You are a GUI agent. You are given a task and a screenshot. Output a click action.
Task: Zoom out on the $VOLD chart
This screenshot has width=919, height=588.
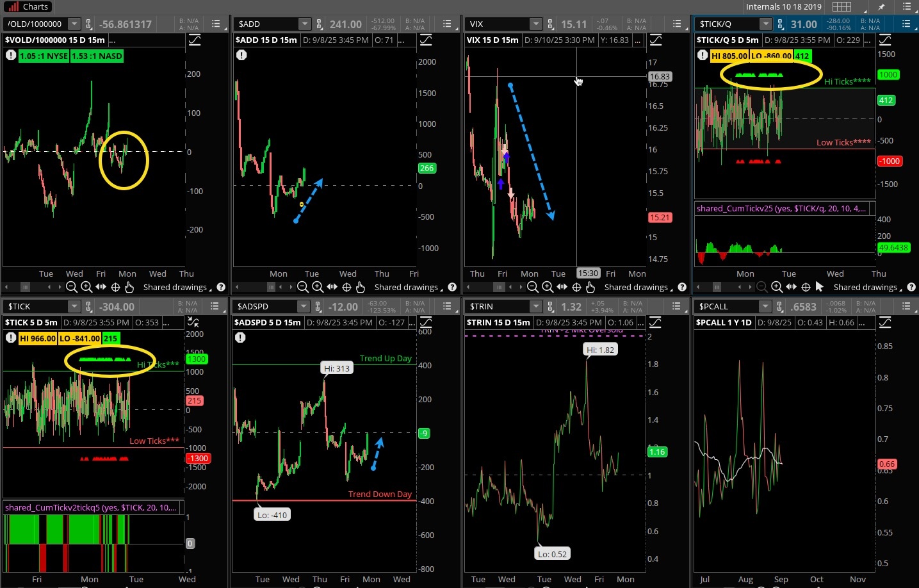coord(72,287)
